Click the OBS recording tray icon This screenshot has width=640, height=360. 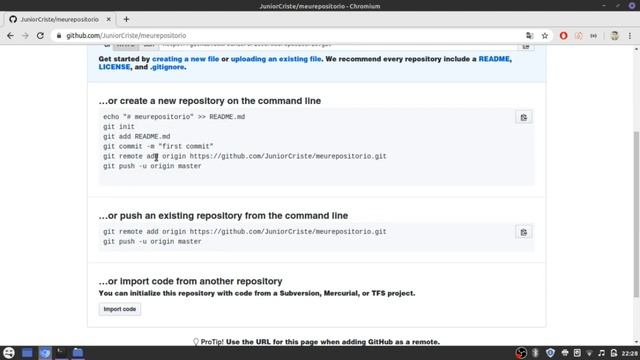pyautogui.click(x=521, y=353)
